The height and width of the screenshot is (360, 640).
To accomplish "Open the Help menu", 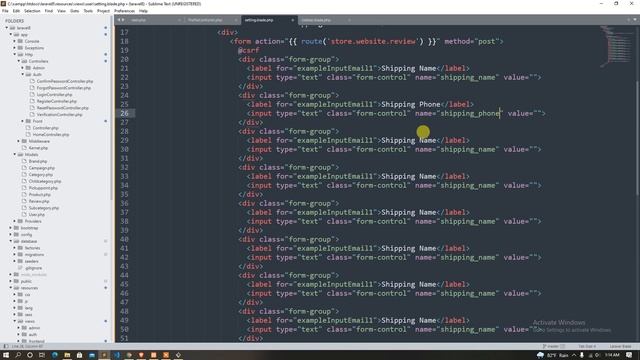I will point(143,11).
